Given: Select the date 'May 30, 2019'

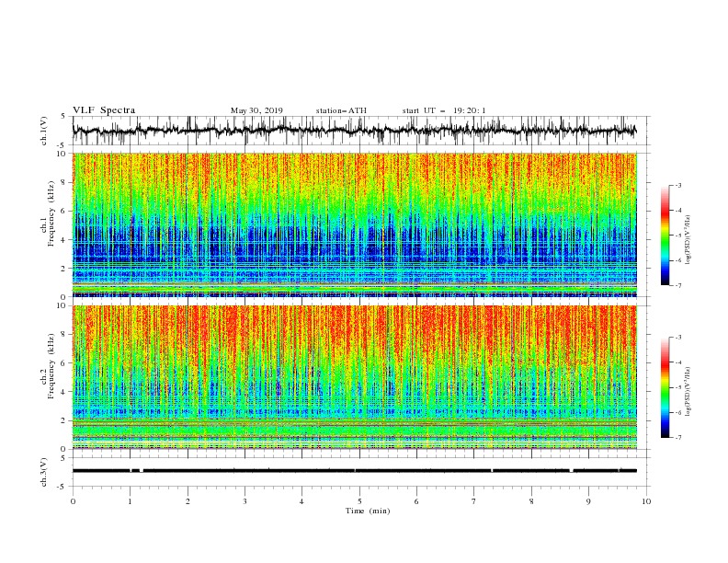Looking at the screenshot, I should 256,110.
